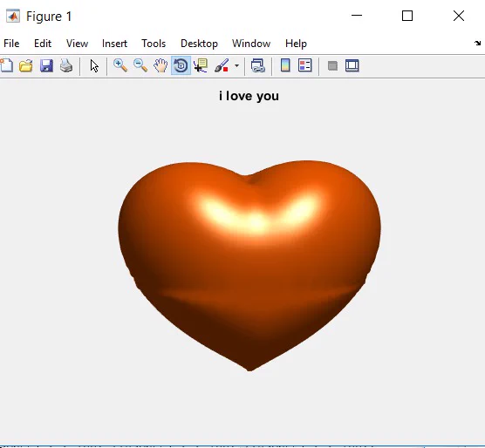Click the Link Plot icon

[x=258, y=65]
